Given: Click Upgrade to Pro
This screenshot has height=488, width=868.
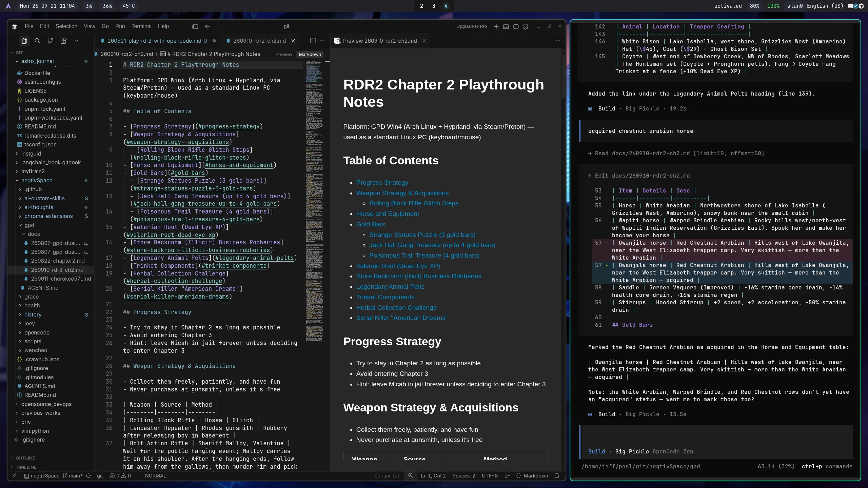Looking at the screenshot, I should [471, 26].
